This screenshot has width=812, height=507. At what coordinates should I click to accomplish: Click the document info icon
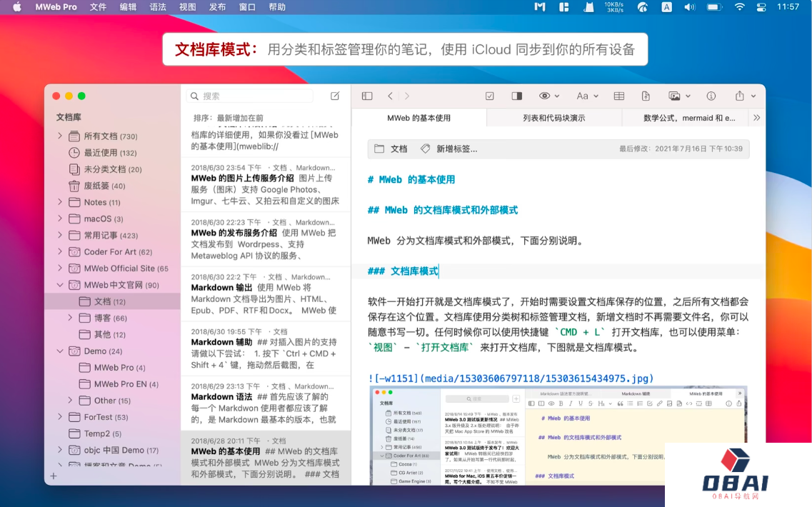(x=711, y=96)
